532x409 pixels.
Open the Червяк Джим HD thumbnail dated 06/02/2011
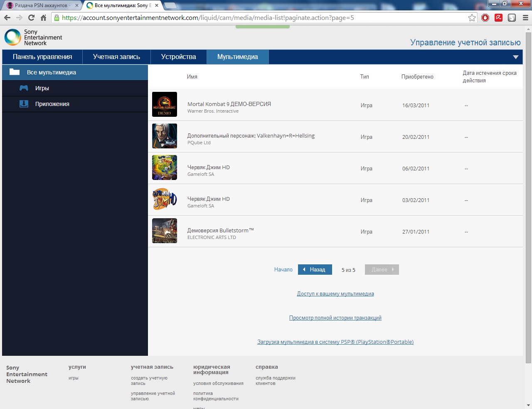click(x=165, y=168)
